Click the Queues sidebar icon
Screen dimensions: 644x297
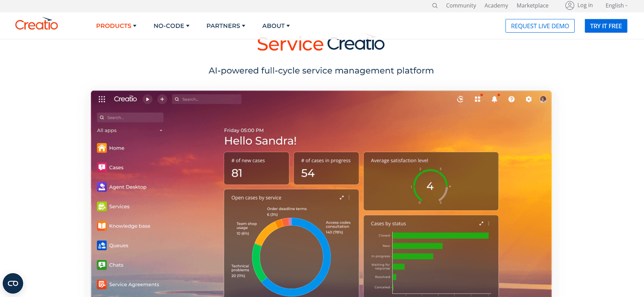102,246
